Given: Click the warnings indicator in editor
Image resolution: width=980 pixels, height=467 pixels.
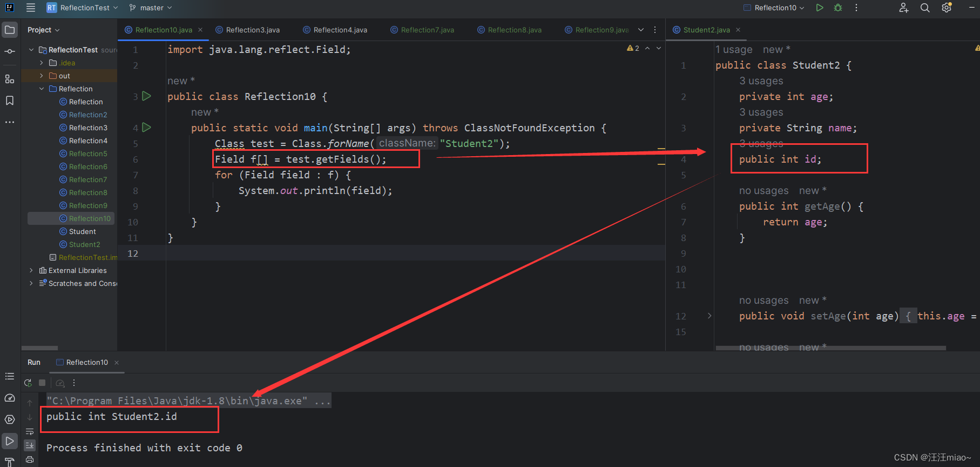Looking at the screenshot, I should click(633, 48).
